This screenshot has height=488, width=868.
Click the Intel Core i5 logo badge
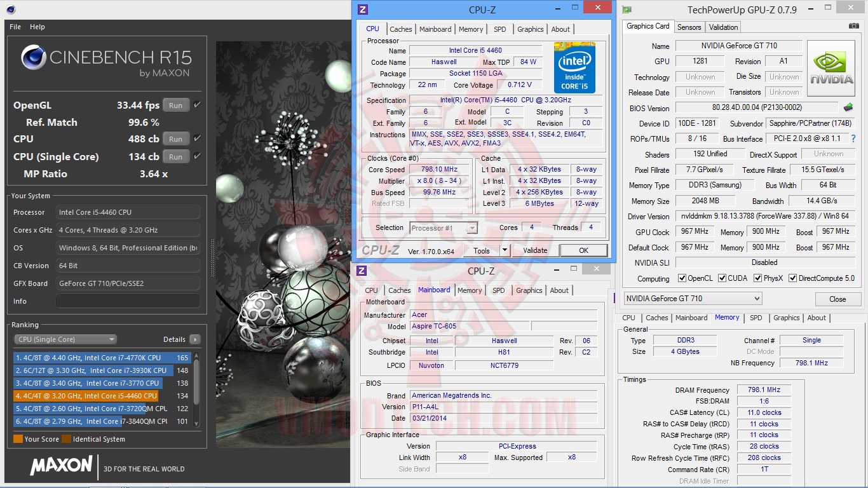pos(574,68)
